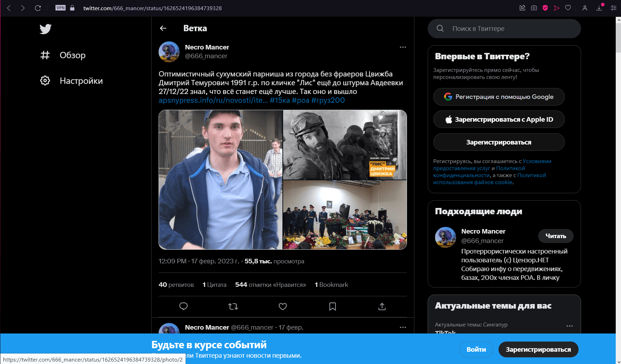Toggle the VPN badge in address bar

pos(60,8)
